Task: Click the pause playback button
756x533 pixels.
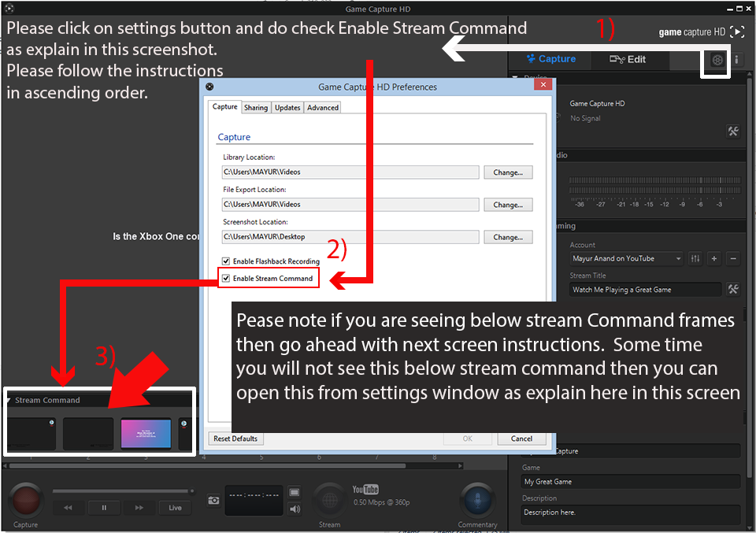Action: 104,508
